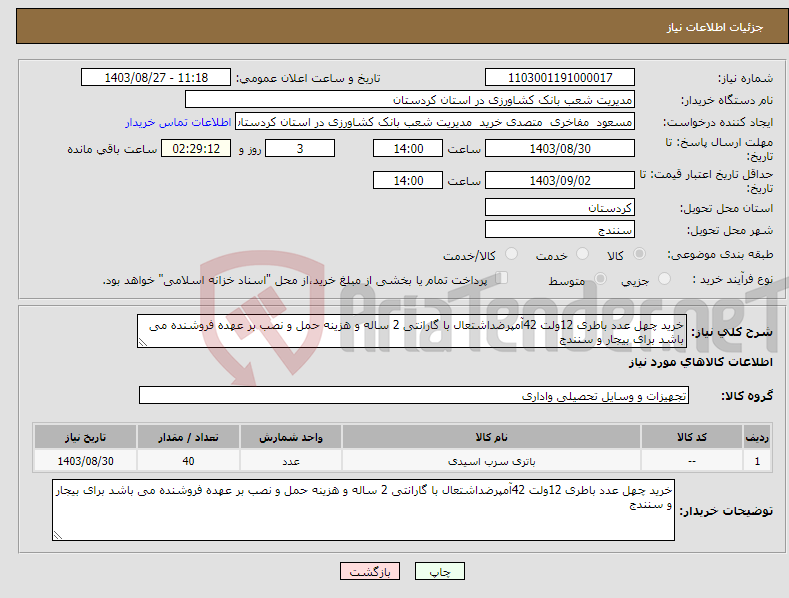The image size is (789, 598).
Task: Click the remaining days field showing 3
Action: coord(300,148)
